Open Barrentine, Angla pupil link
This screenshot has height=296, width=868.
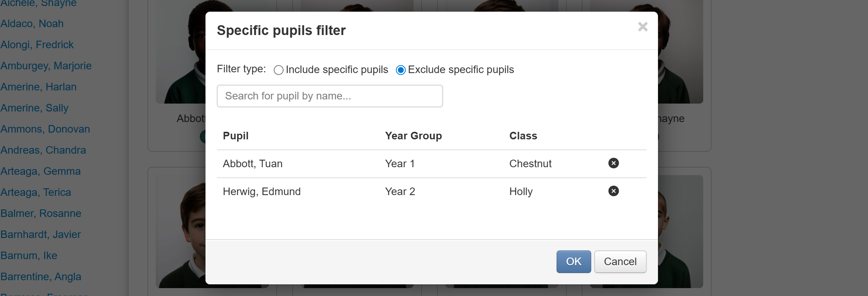pyautogui.click(x=41, y=277)
